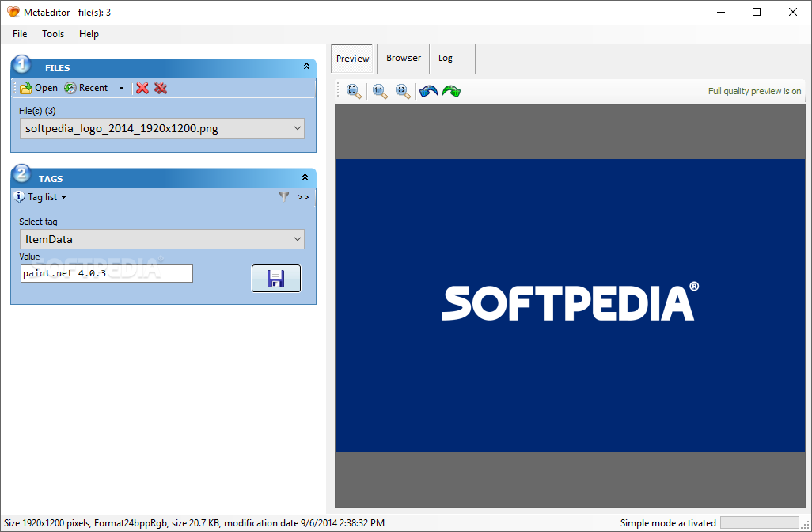
Task: Maximize the MetaEditor window
Action: pos(757,12)
